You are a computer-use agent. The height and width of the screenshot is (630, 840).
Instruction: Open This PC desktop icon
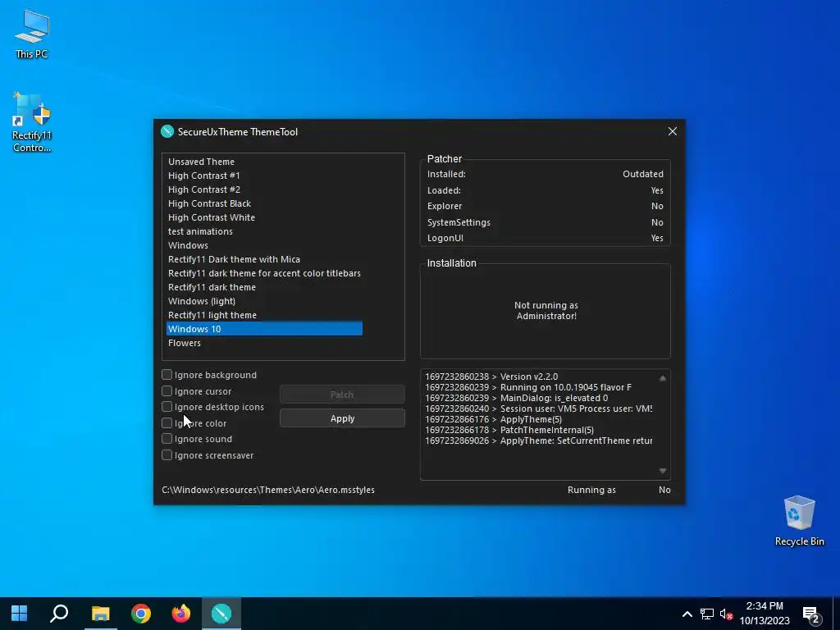[x=32, y=34]
